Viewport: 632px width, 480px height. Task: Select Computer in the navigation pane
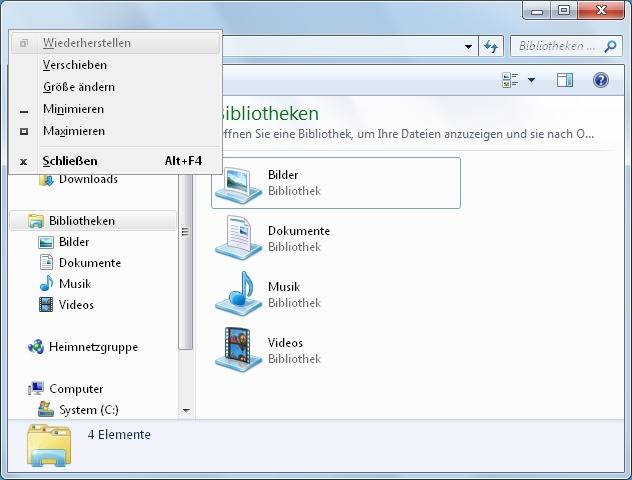(76, 389)
